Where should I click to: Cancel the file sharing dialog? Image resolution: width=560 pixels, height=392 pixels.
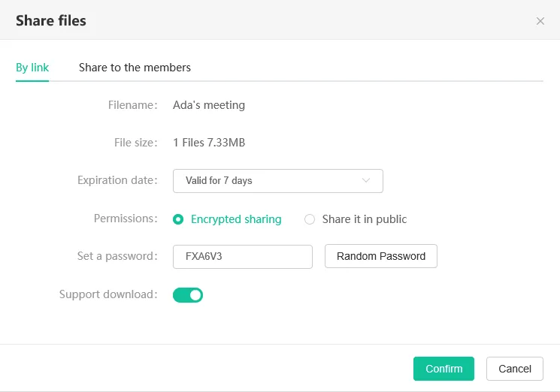click(x=514, y=369)
